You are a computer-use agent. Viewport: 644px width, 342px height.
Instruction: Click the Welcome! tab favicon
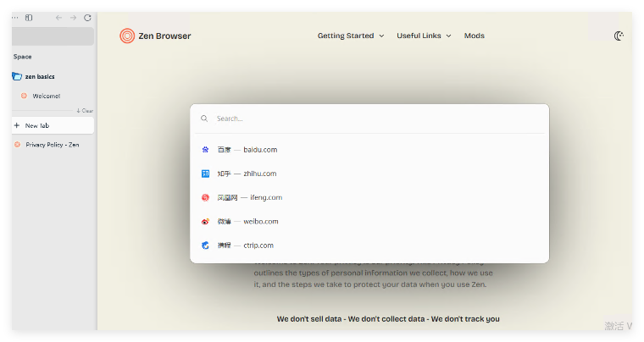point(24,96)
